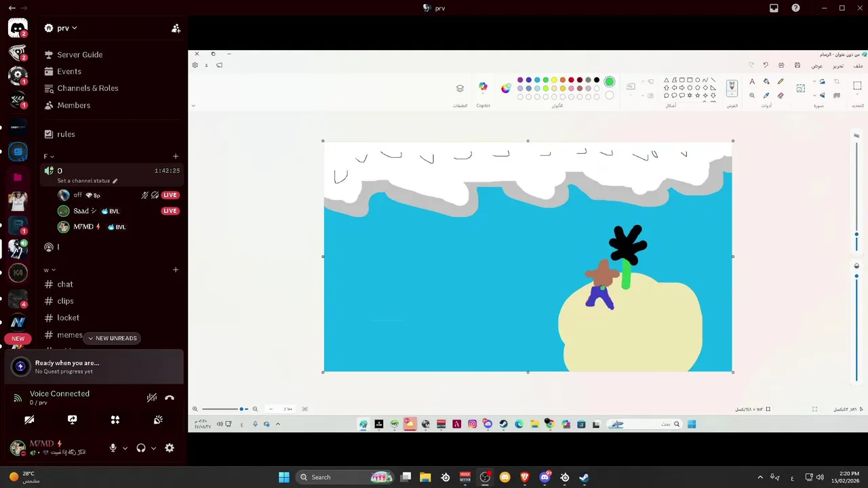This screenshot has height=488, width=868.
Task: Open the Layers panel in Paint
Action: click(x=460, y=88)
